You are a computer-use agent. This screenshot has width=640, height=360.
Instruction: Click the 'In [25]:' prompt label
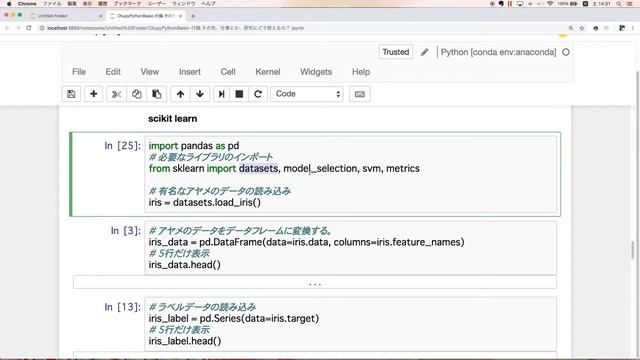pyautogui.click(x=122, y=146)
